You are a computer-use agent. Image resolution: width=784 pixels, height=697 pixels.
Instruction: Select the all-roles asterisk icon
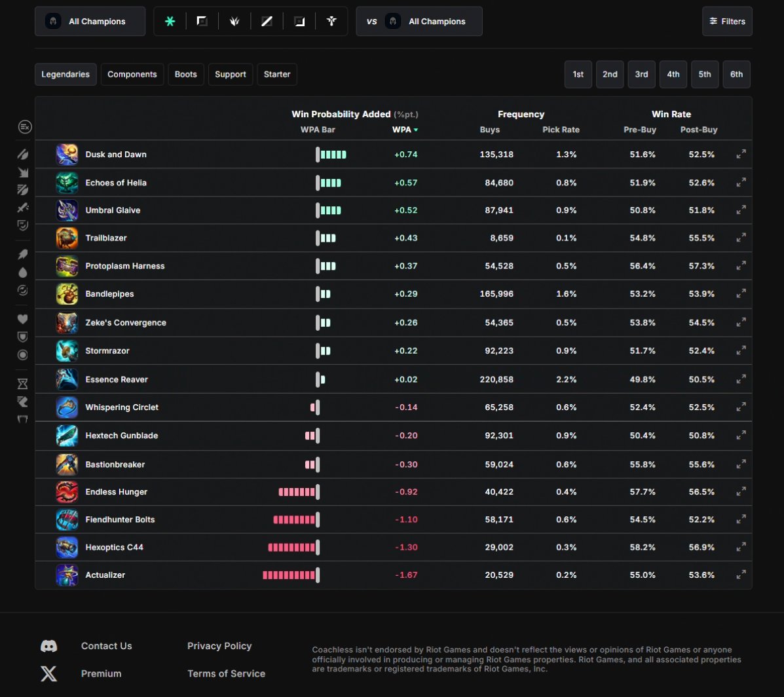[x=170, y=21]
